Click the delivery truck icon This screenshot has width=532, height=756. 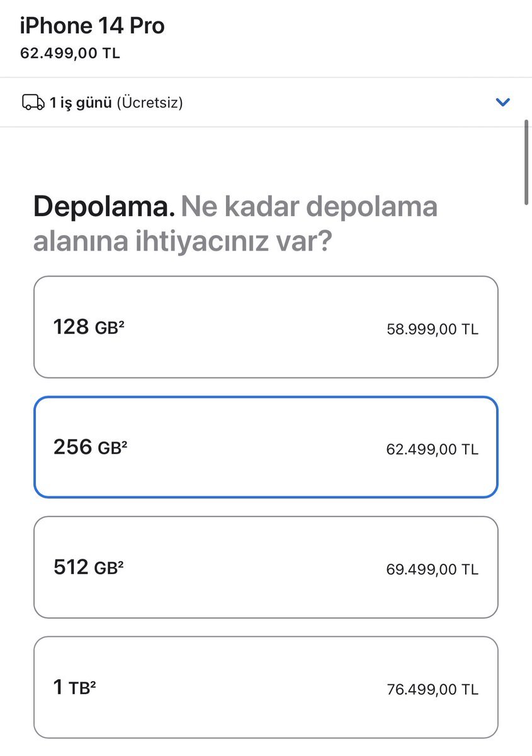(33, 102)
